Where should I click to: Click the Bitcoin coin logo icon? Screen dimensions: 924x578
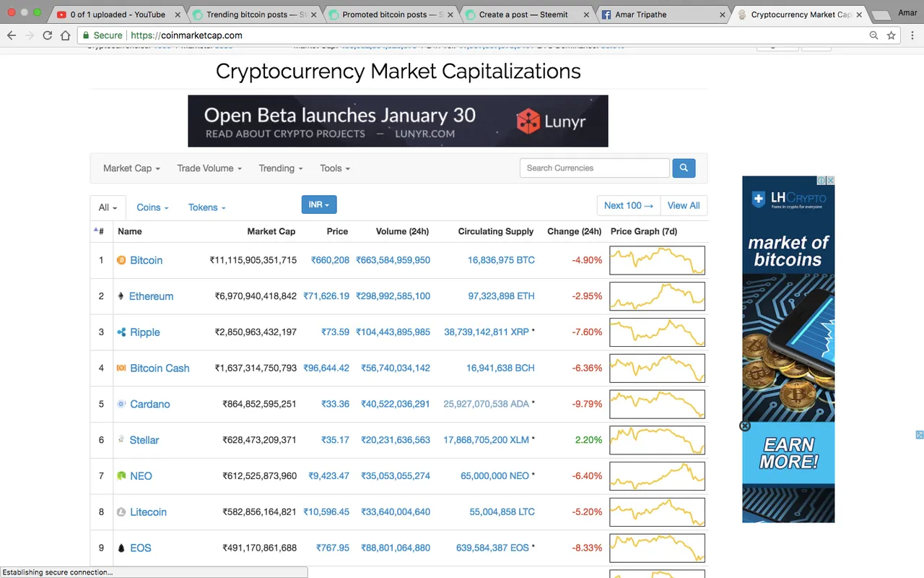coord(121,260)
